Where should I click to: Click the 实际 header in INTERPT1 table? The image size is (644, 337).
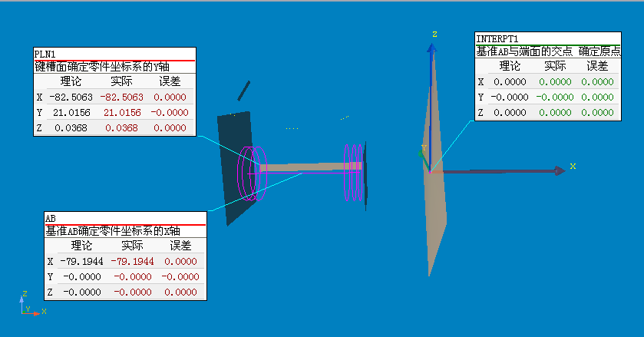click(x=555, y=66)
